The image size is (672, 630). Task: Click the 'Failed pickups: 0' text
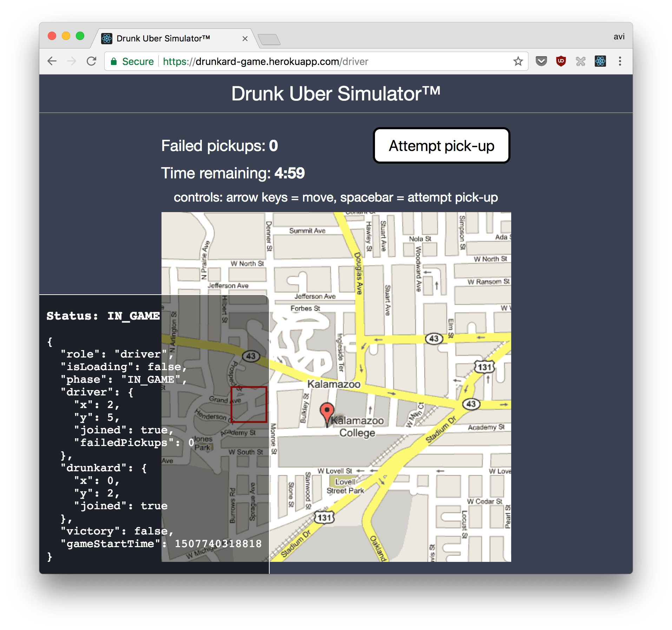pyautogui.click(x=219, y=146)
